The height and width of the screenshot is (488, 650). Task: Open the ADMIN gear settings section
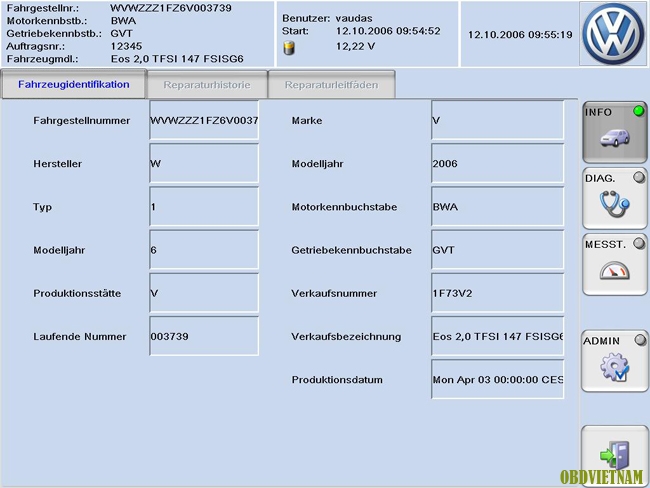coord(615,361)
